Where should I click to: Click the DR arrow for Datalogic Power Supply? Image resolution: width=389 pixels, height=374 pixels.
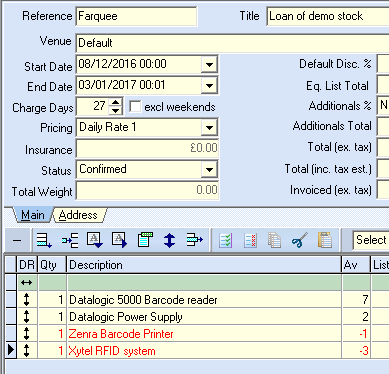coord(27,316)
